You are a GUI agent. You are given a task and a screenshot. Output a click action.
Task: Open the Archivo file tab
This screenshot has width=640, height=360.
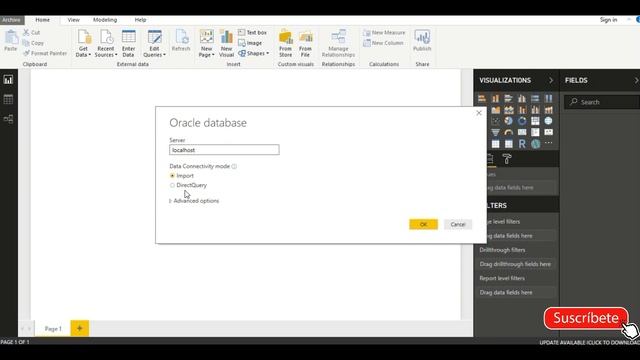click(x=11, y=20)
